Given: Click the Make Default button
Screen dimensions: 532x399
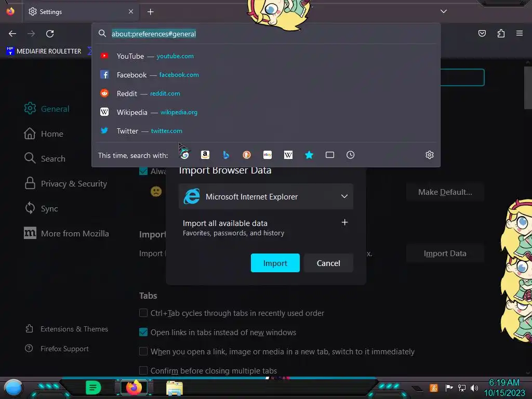Looking at the screenshot, I should coord(445,192).
